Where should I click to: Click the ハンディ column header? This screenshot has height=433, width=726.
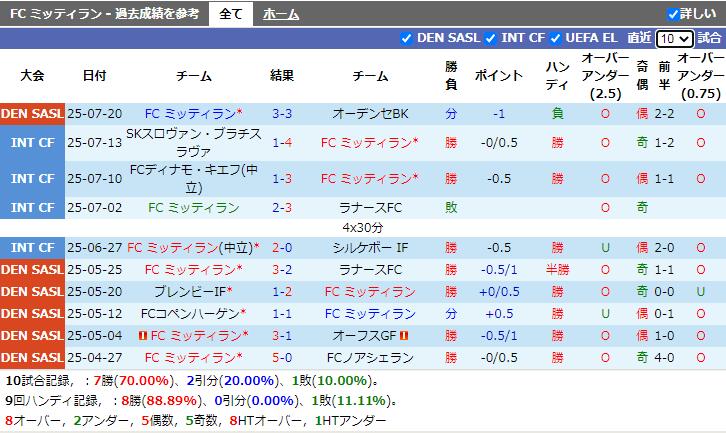[557, 75]
